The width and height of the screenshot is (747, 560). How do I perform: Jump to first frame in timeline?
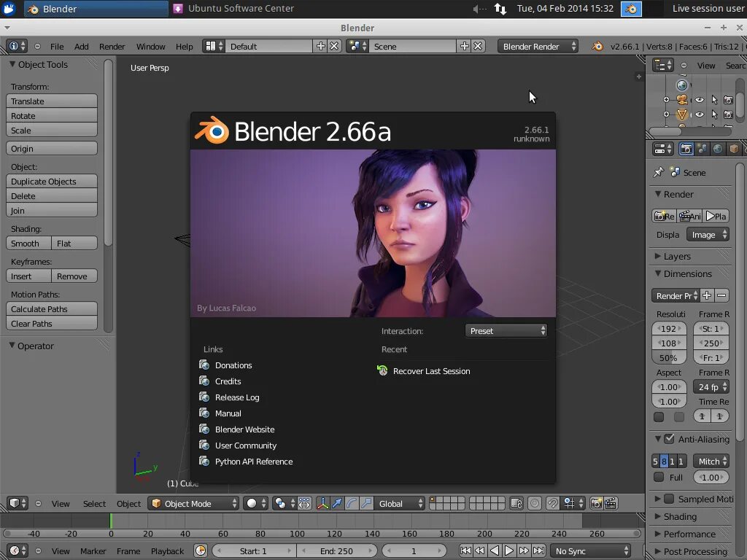point(465,551)
